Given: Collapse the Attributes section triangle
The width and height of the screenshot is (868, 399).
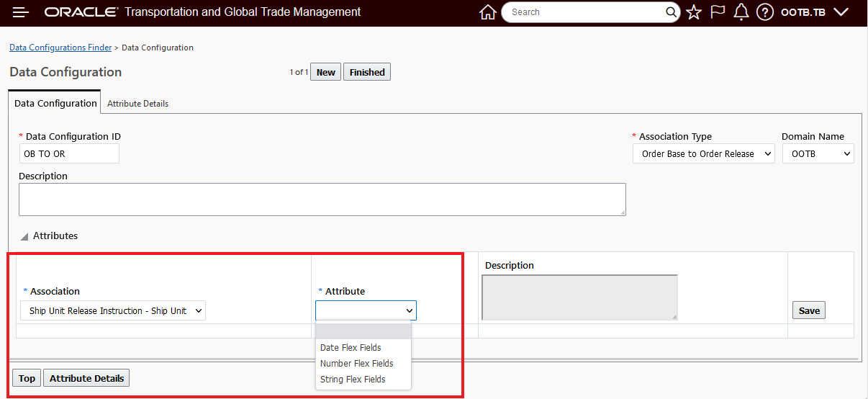Looking at the screenshot, I should (x=24, y=236).
